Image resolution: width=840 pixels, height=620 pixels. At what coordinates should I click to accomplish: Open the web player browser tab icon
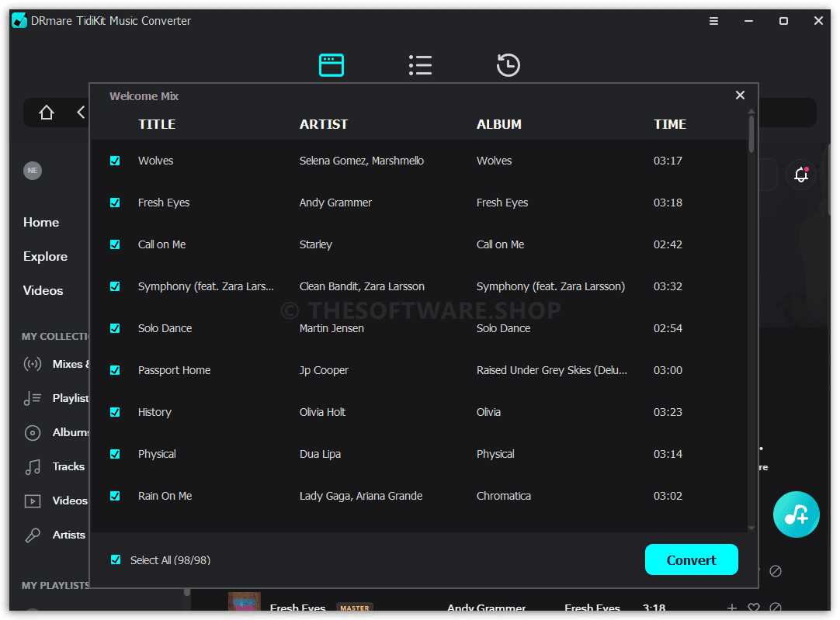point(331,65)
